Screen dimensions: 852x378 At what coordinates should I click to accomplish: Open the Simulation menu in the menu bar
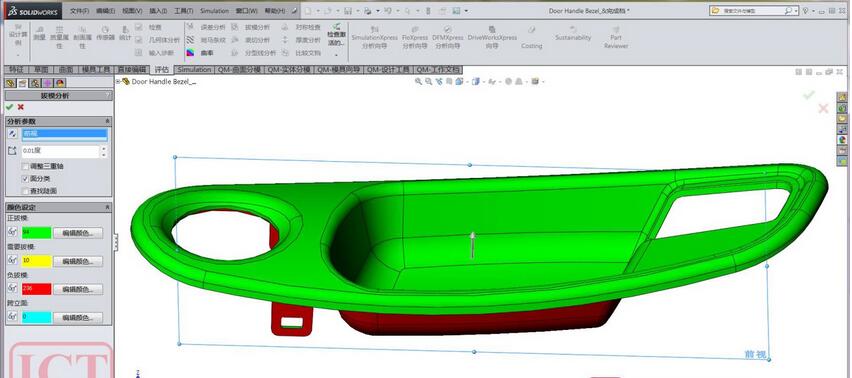tap(214, 11)
